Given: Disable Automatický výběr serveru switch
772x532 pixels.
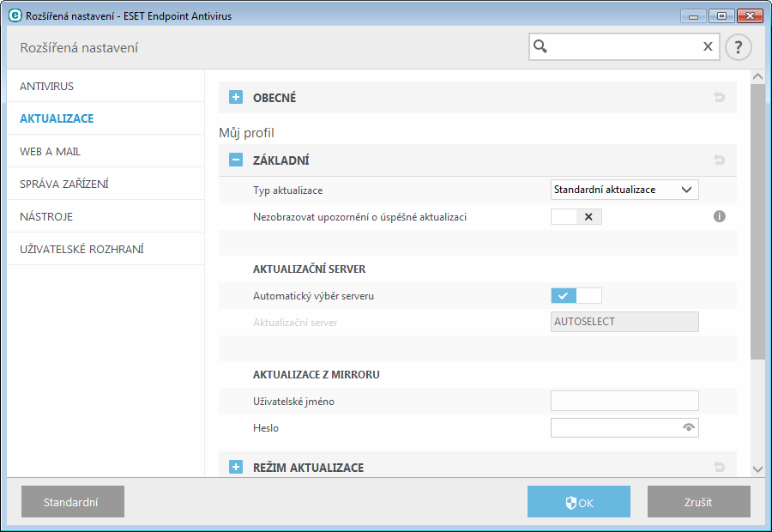Looking at the screenshot, I should coord(576,295).
